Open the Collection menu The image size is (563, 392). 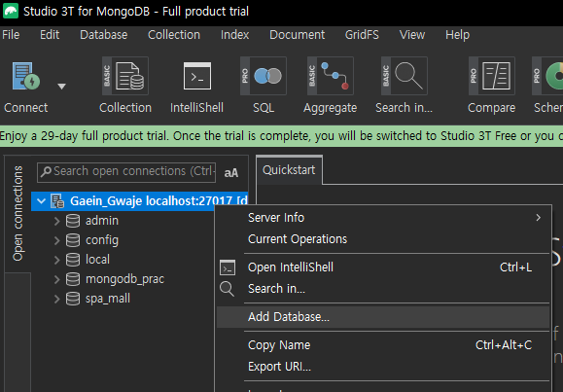pyautogui.click(x=174, y=35)
